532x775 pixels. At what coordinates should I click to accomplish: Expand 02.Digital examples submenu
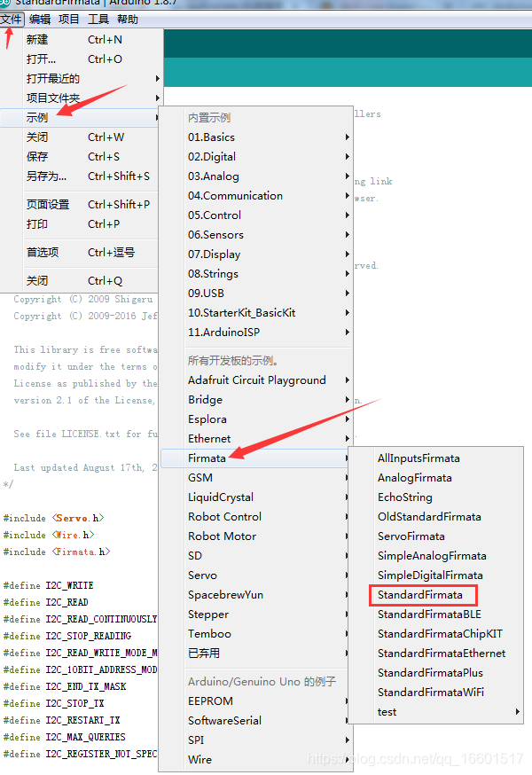point(257,157)
